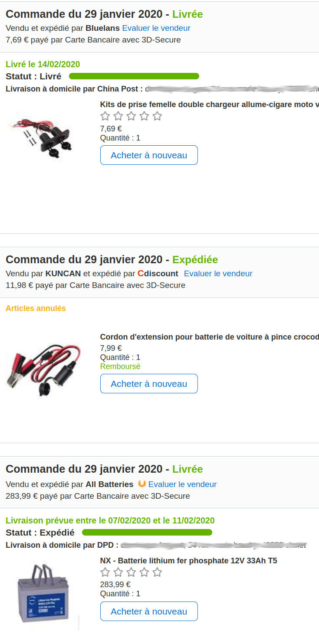This screenshot has height=644, width=319.
Task: Open Evaluer le vendeur for All Batteries
Action: (x=182, y=484)
